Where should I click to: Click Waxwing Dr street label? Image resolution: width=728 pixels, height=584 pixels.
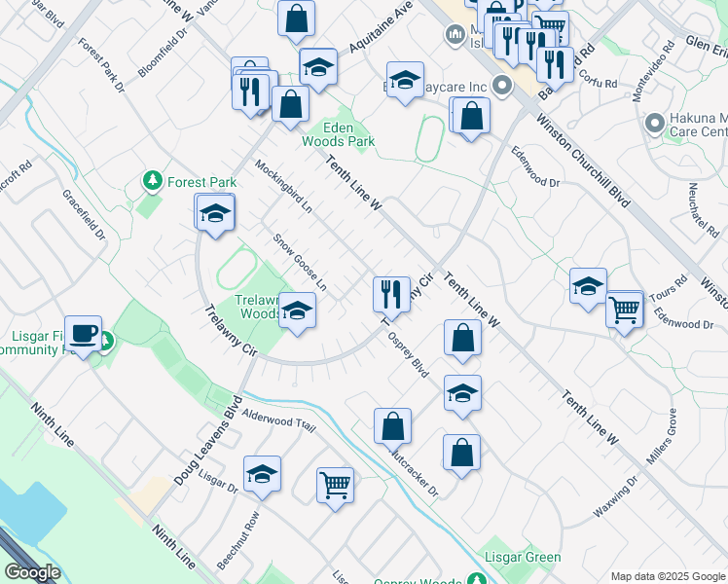pos(616,497)
